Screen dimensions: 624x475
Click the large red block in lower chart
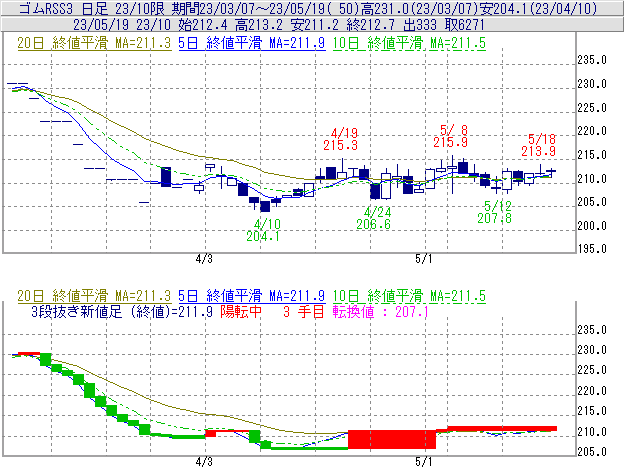(x=392, y=439)
